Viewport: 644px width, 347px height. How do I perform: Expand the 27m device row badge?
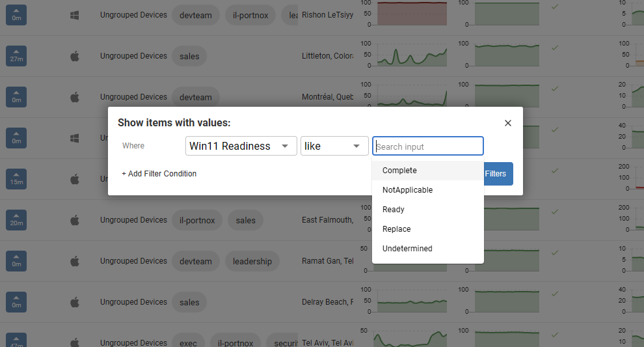pos(16,56)
